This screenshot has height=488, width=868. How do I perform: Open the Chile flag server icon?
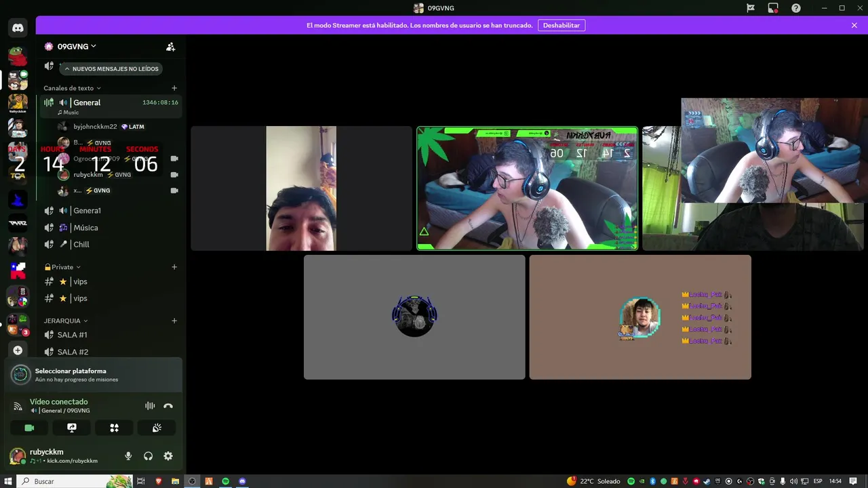pos(18,271)
